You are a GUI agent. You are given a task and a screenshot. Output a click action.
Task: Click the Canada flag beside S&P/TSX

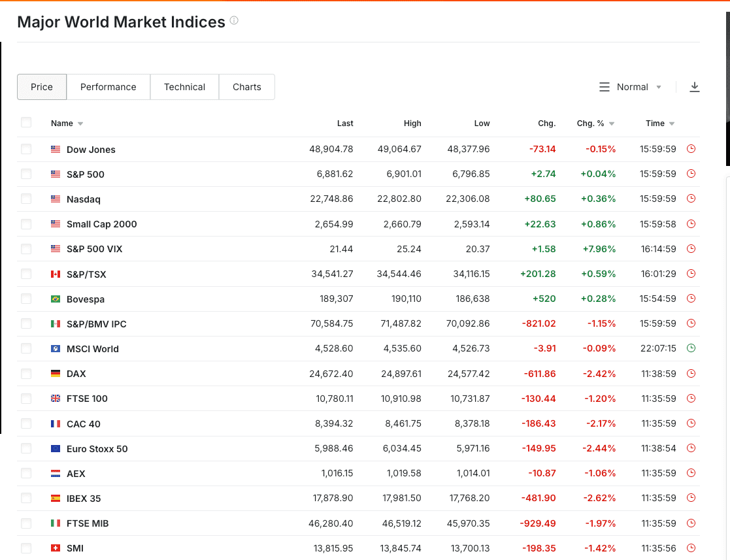56,274
